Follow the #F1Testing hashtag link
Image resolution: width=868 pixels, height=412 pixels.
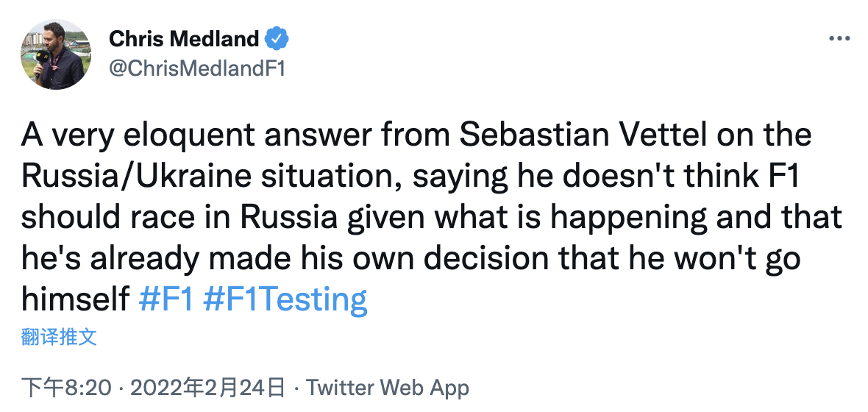(285, 300)
